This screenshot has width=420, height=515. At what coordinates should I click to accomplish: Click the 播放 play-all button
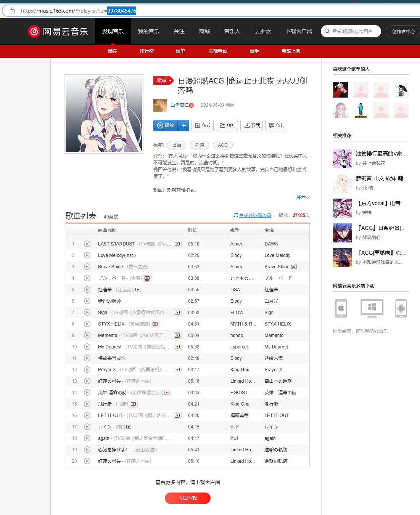[x=166, y=125]
